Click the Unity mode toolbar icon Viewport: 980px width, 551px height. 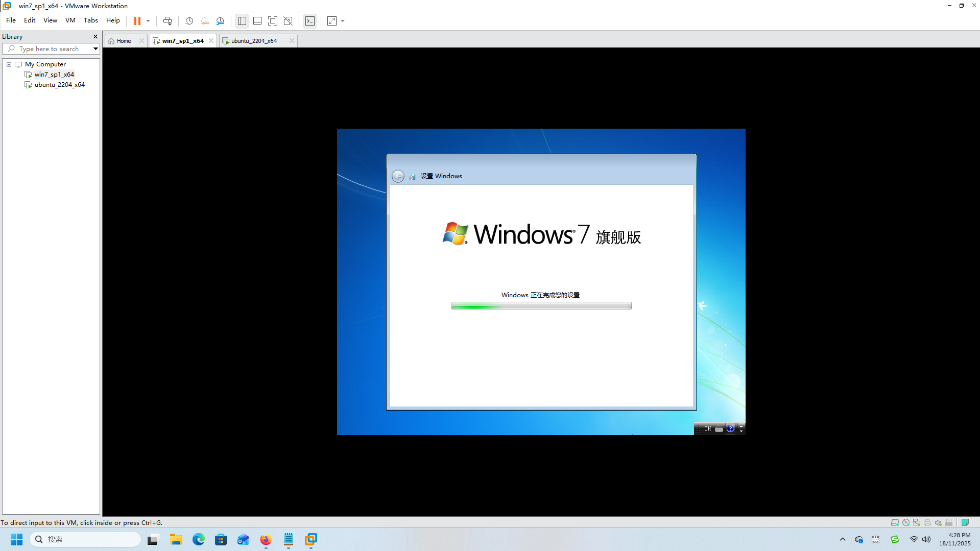[288, 21]
